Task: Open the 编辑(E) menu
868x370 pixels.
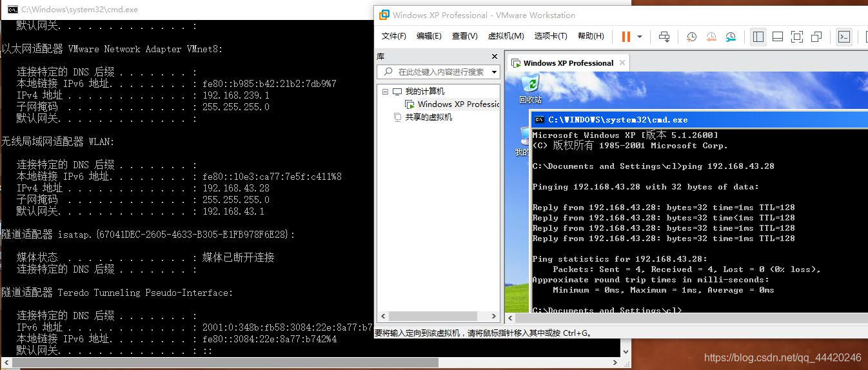Action: tap(429, 36)
